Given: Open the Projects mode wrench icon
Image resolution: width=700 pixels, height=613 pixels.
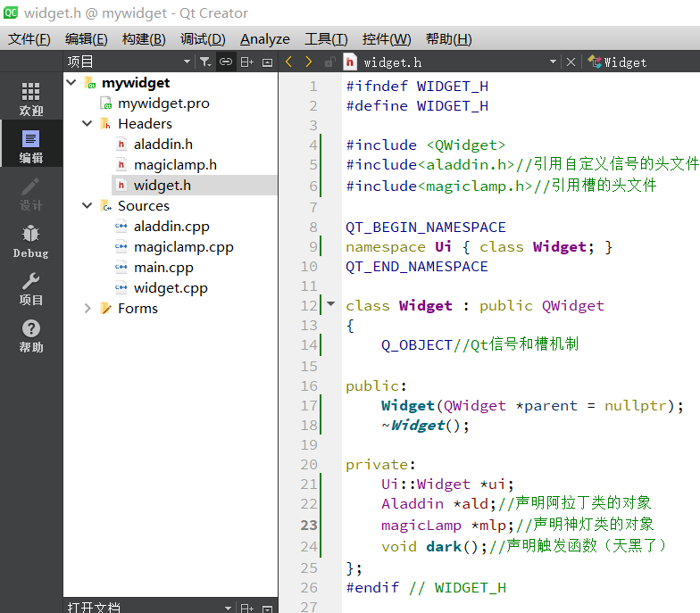Looking at the screenshot, I should 30,289.
